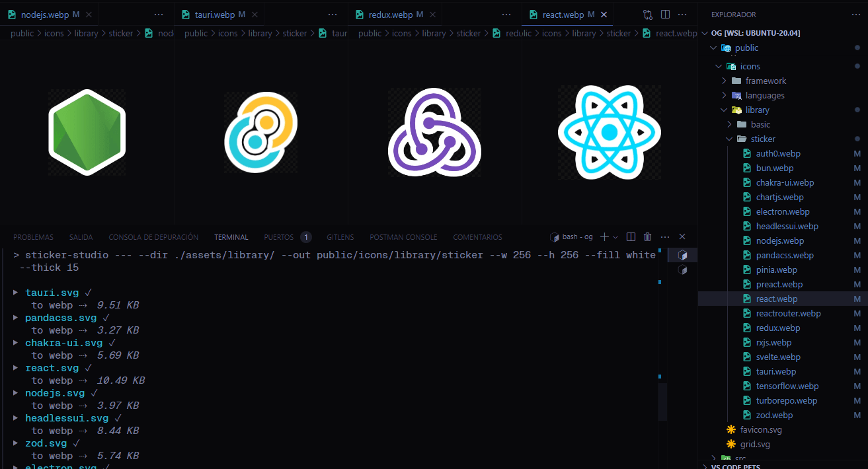
Task: Close the react.webp tab
Action: point(603,15)
